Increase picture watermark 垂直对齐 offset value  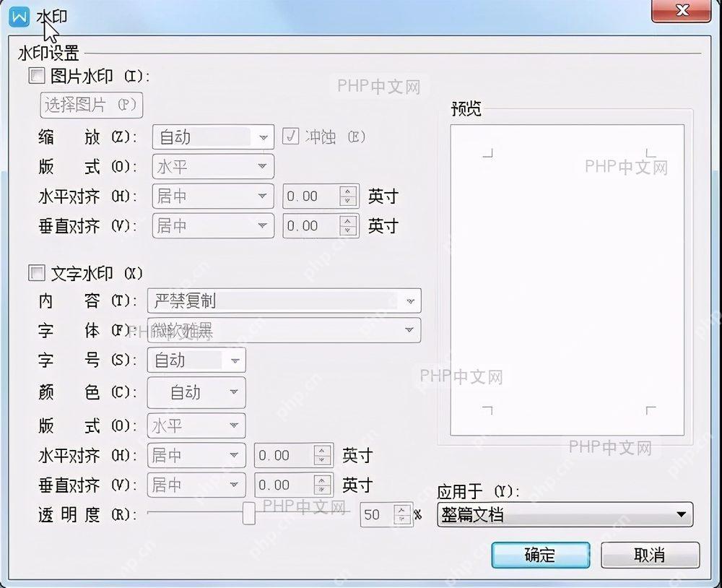(348, 221)
